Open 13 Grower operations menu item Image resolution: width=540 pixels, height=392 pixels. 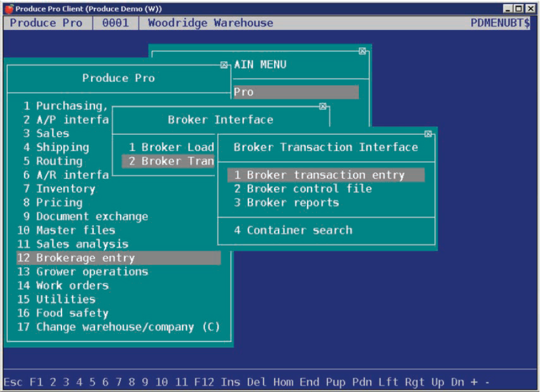pos(82,271)
